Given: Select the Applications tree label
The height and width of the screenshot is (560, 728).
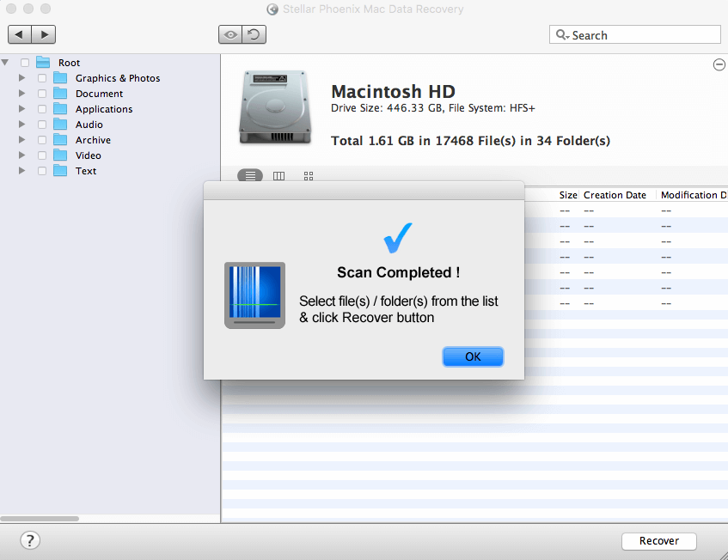Looking at the screenshot, I should [104, 109].
